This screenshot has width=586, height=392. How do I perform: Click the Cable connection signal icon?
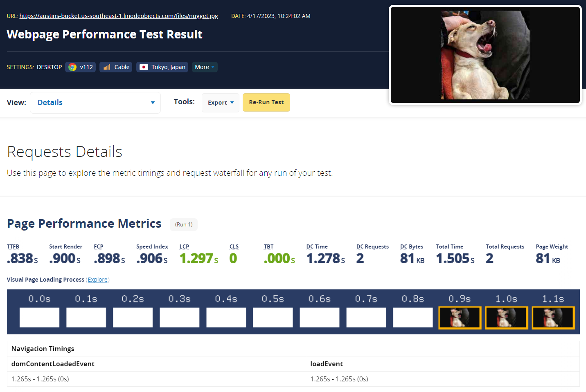click(107, 67)
